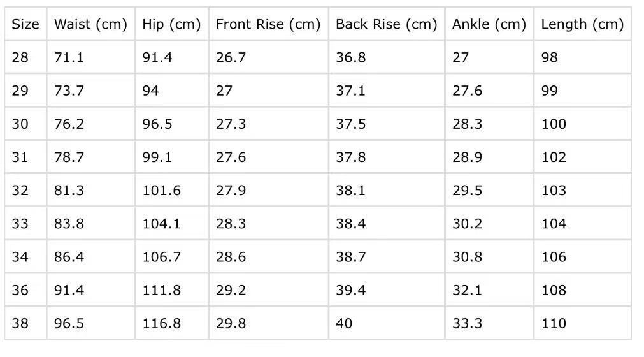Screen dimensions: 644x357
Task: Select the size 32 cell
Action: (20, 190)
